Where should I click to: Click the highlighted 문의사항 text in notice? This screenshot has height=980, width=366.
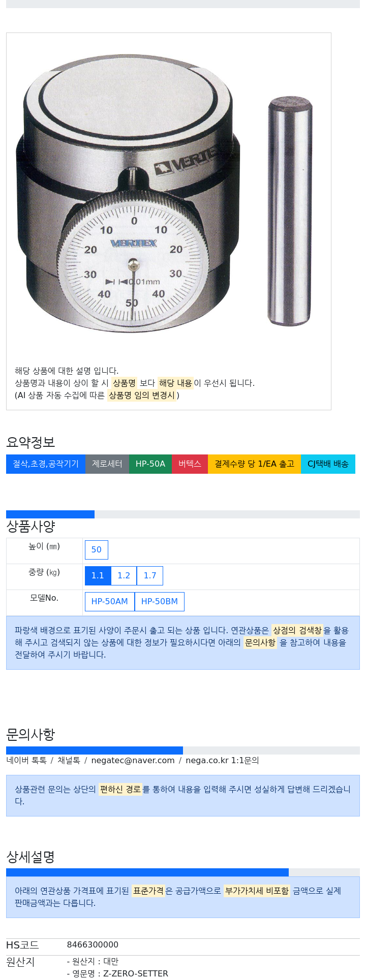(x=260, y=643)
